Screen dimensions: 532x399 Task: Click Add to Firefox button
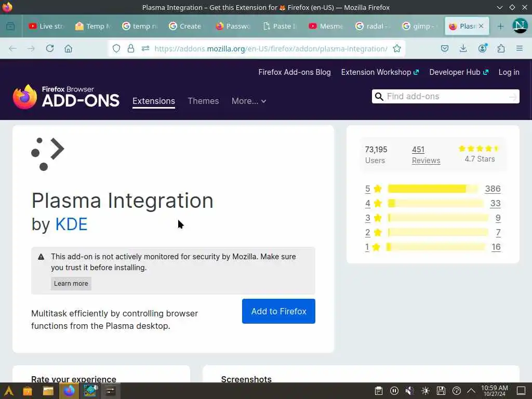278,311
